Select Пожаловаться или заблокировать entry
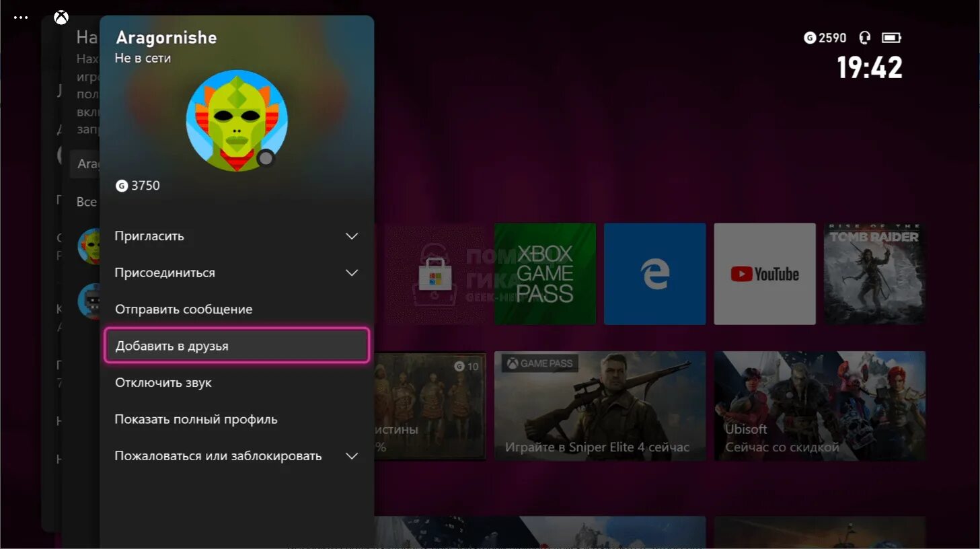This screenshot has width=980, height=549. (x=237, y=456)
